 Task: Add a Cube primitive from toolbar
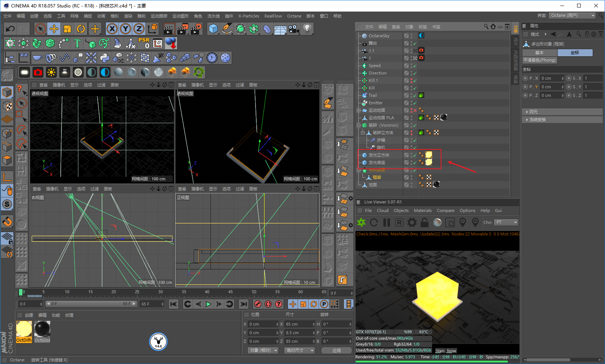point(213,29)
